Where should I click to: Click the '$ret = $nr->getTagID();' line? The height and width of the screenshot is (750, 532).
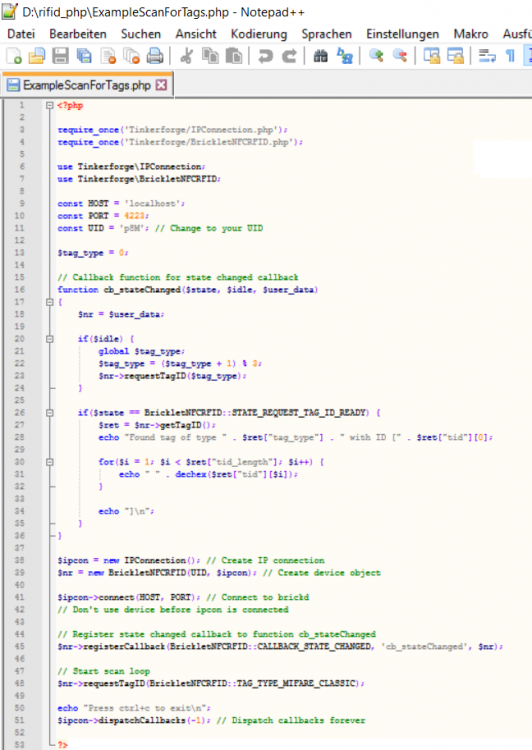click(157, 425)
